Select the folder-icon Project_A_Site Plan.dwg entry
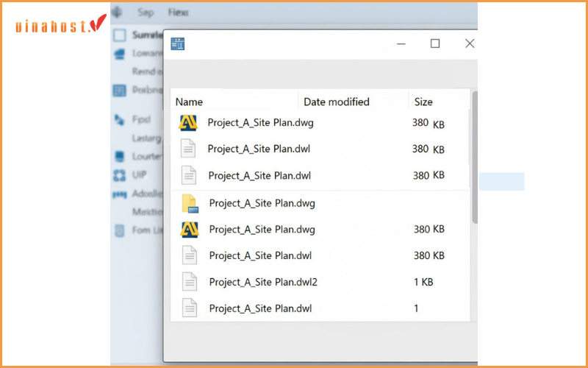This screenshot has height=368, width=588. click(262, 202)
